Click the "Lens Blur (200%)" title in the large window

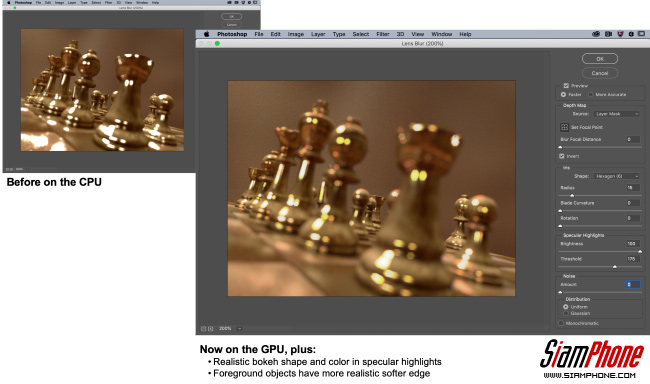click(422, 43)
